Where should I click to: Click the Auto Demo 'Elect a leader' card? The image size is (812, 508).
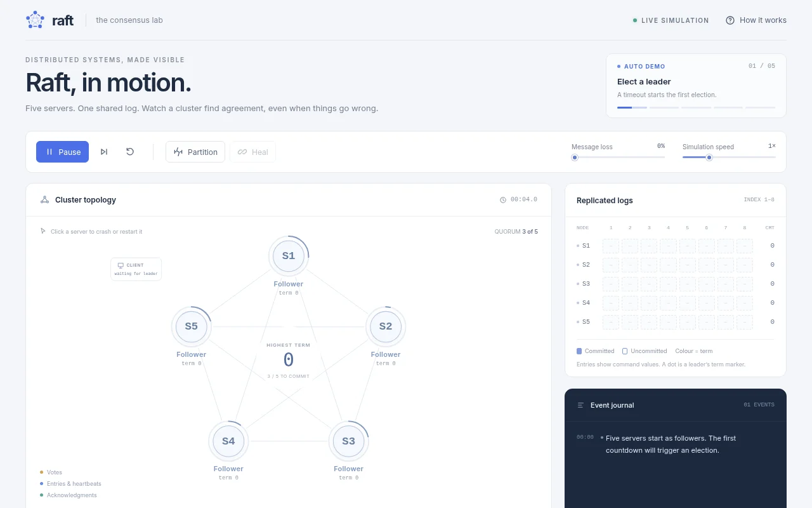(696, 86)
